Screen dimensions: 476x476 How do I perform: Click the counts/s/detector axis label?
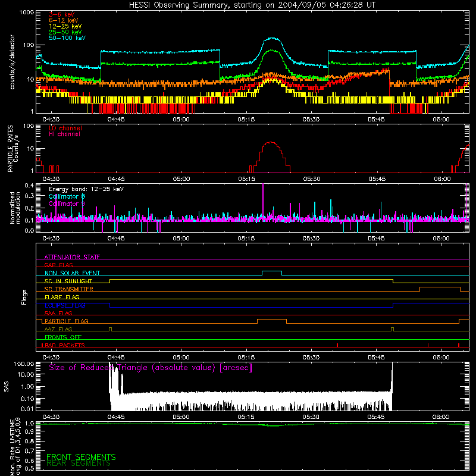pos(12,62)
